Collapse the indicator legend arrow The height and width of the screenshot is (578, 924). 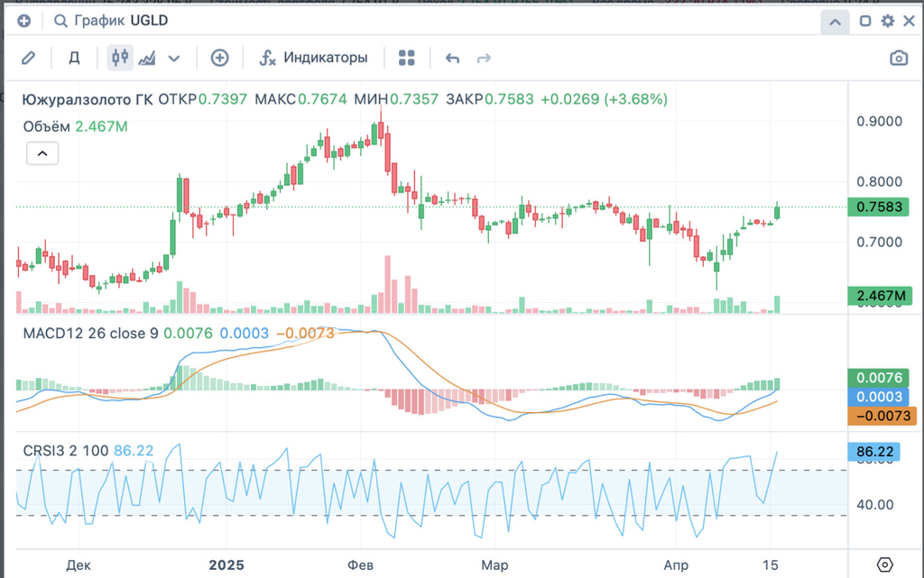tap(42, 153)
